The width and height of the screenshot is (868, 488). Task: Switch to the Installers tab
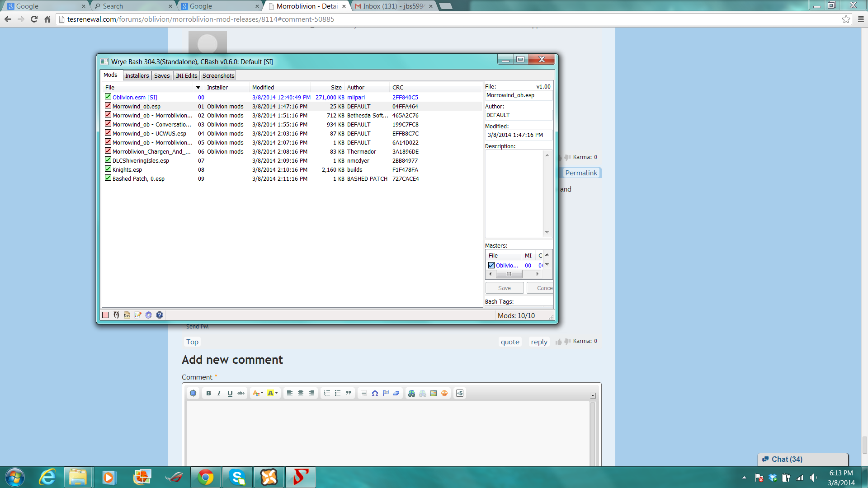click(x=137, y=75)
